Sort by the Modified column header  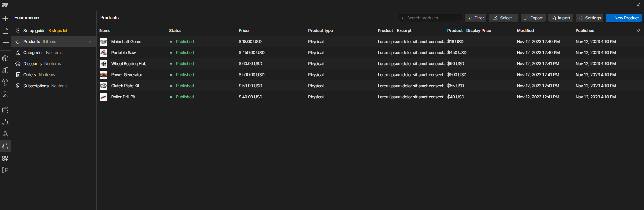click(x=525, y=31)
